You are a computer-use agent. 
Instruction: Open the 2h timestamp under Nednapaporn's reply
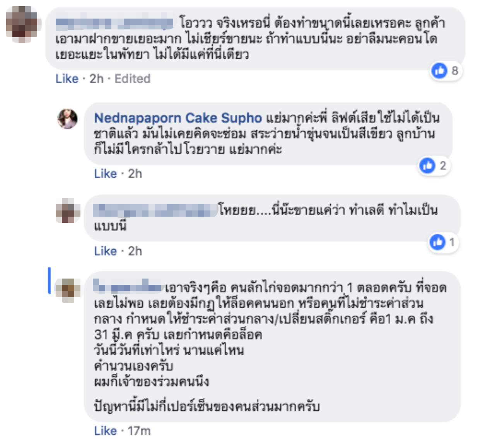coord(135,174)
